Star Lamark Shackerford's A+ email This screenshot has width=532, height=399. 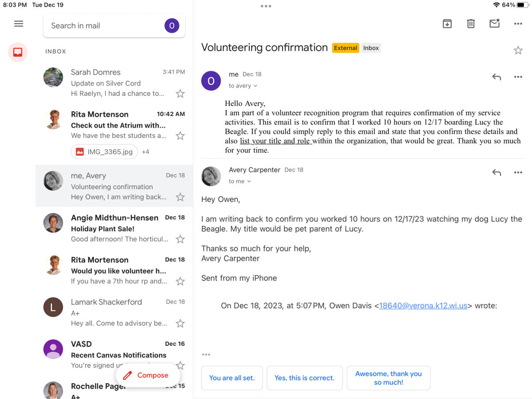point(180,323)
